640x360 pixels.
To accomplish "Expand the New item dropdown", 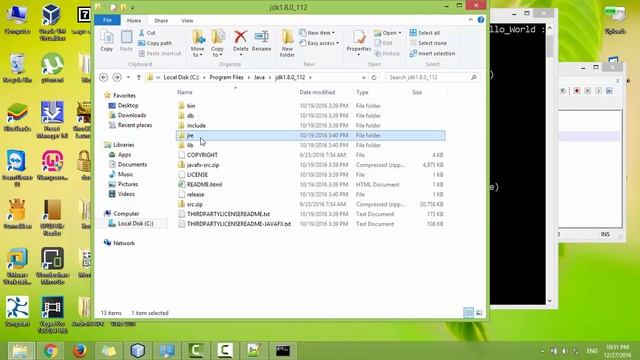I will coord(317,33).
